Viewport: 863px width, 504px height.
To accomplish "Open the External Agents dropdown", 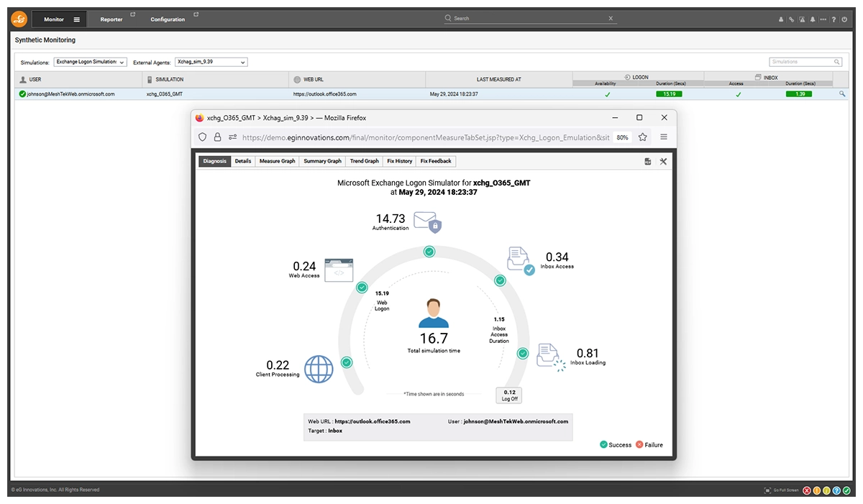I will coord(211,62).
